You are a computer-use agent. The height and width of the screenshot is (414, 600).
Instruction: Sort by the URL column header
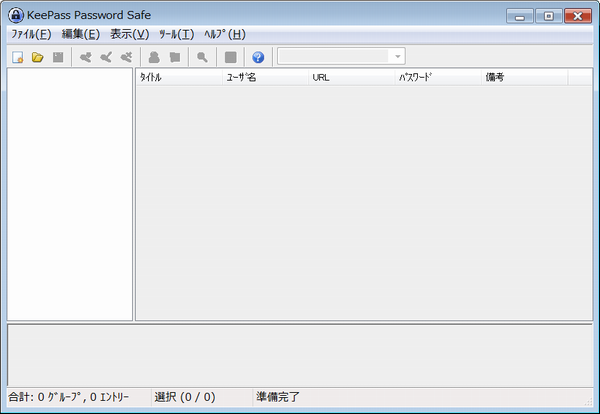click(x=352, y=77)
